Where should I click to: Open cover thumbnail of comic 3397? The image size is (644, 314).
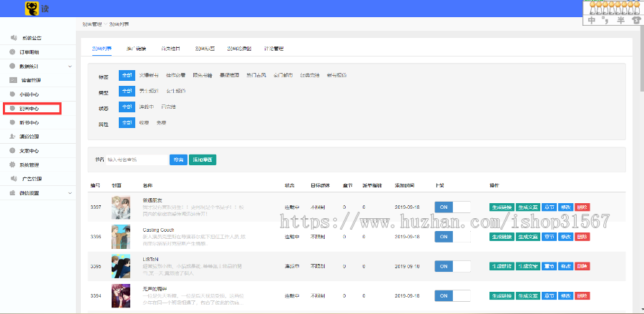pyautogui.click(x=121, y=207)
